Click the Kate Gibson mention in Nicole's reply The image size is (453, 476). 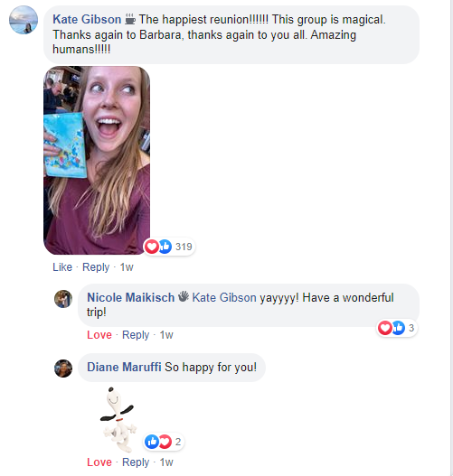[x=224, y=297]
